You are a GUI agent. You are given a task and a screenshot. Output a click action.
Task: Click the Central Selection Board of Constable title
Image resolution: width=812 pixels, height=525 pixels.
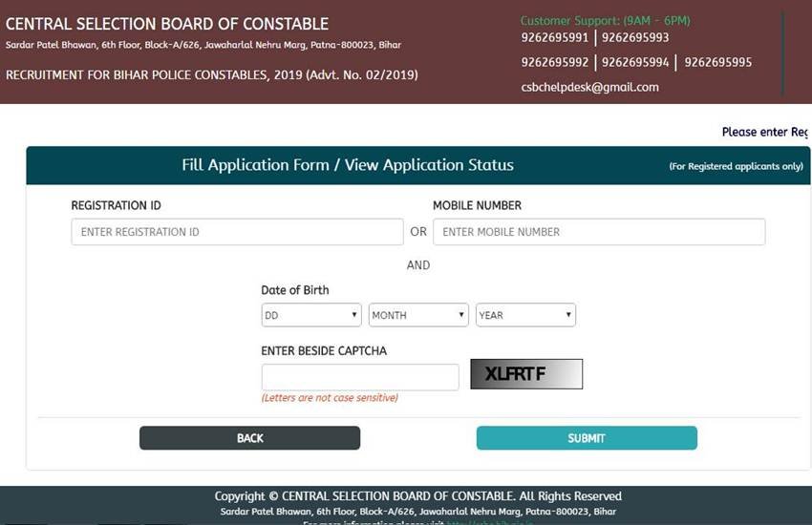(x=167, y=24)
